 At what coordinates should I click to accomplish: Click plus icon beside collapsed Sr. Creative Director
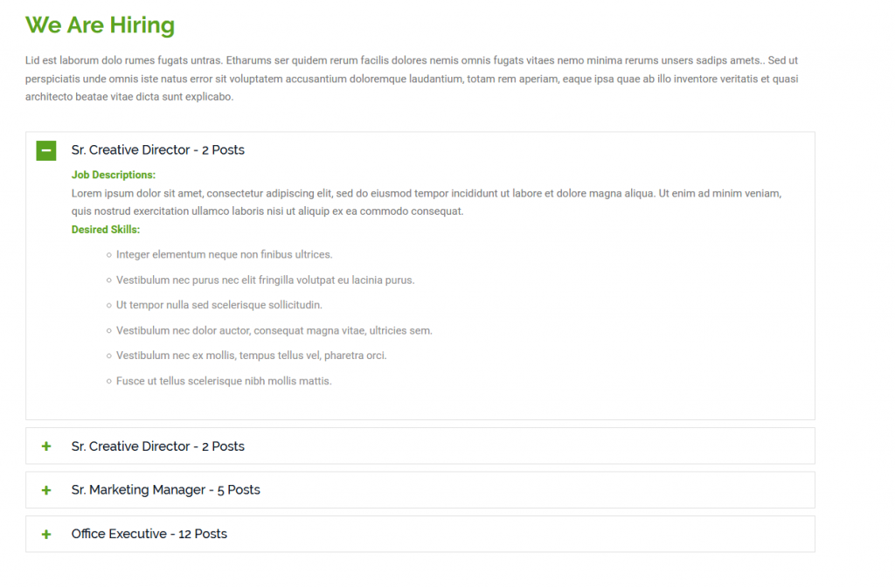tap(46, 446)
